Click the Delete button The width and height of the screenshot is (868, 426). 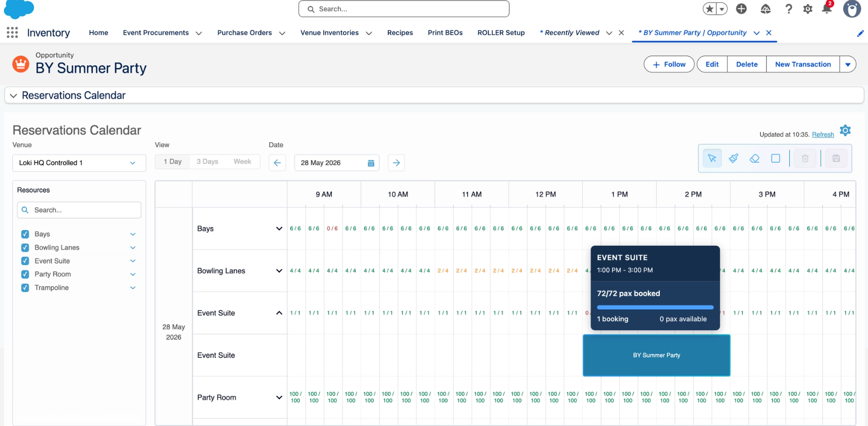click(747, 64)
